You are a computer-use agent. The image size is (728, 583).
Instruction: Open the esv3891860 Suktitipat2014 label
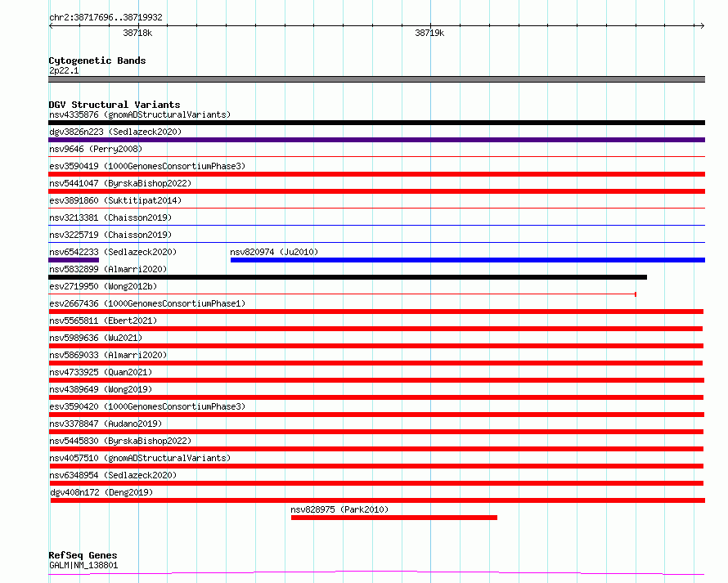coord(115,200)
